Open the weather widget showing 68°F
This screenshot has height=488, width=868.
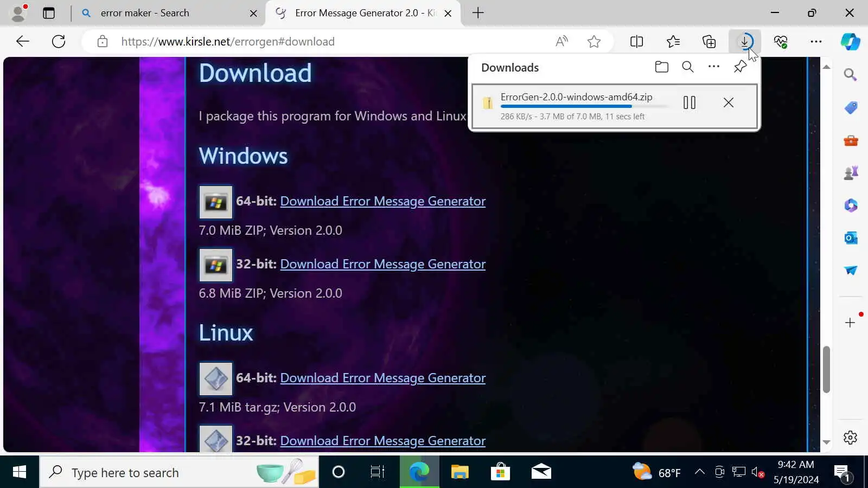tap(657, 472)
